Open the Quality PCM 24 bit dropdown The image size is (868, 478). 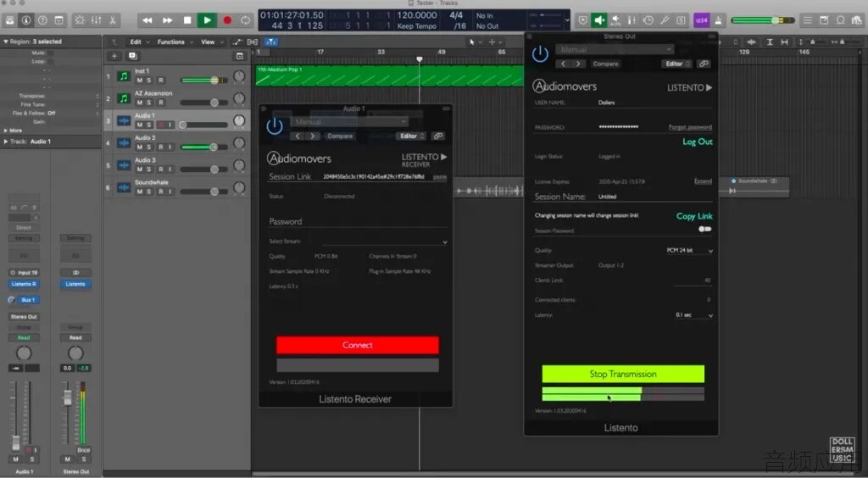[690, 251]
